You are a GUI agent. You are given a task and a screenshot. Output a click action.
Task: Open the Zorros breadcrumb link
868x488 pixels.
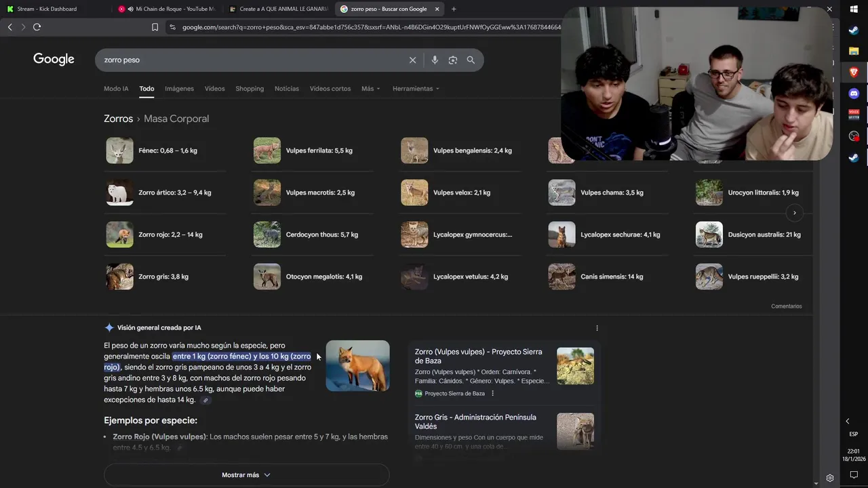pyautogui.click(x=118, y=119)
